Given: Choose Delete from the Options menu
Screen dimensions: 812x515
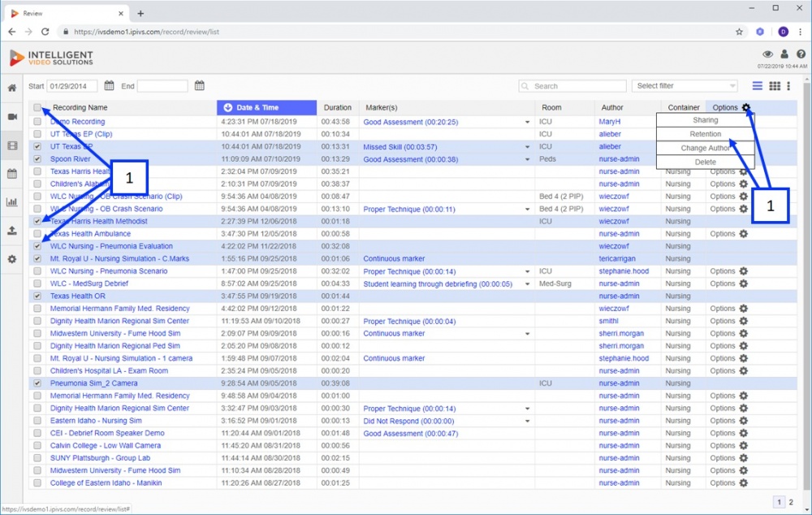Looking at the screenshot, I should [x=706, y=162].
